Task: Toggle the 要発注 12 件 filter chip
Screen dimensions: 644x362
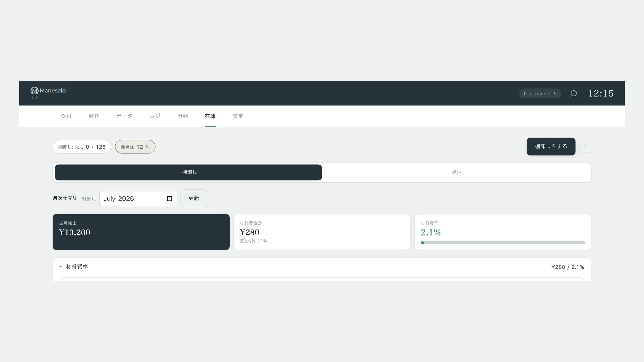Action: [x=135, y=147]
